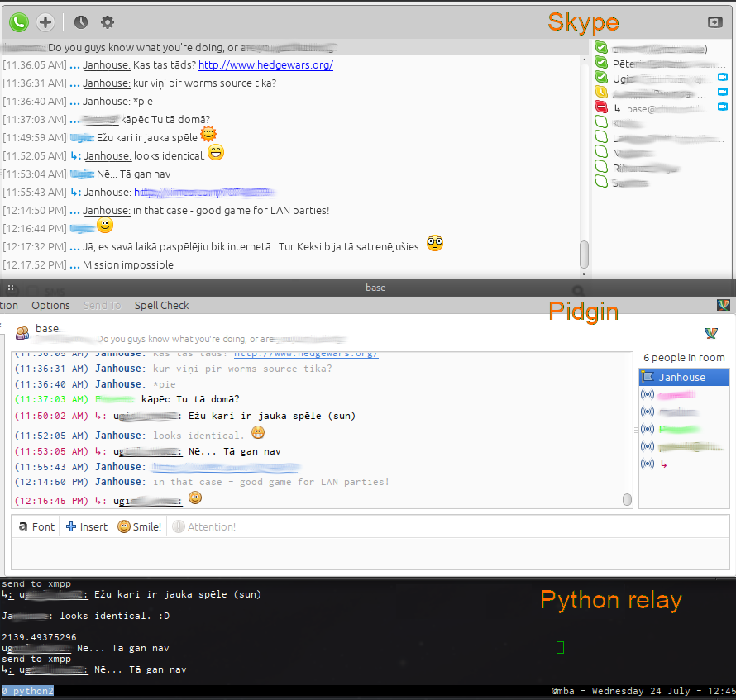736x700 pixels.
Task: Click the video icon on the away contact's row
Action: tap(723, 92)
